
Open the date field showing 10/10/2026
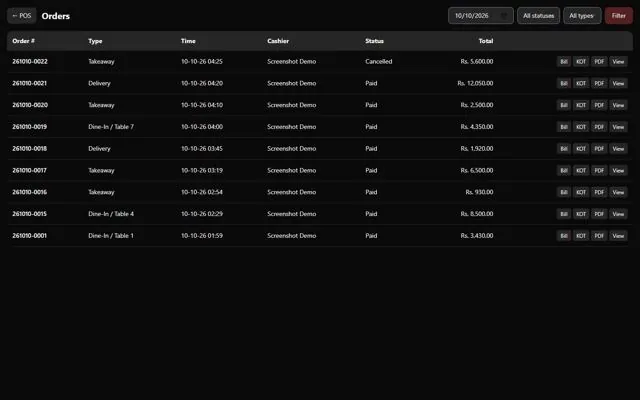tap(480, 16)
